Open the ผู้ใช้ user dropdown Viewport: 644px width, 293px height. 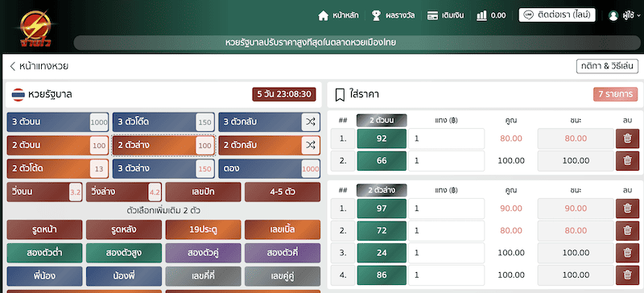point(625,15)
